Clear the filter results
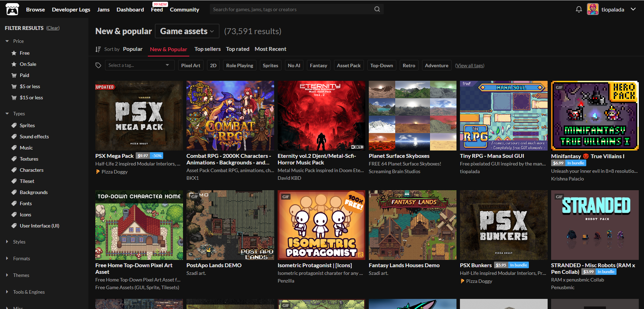Image resolution: width=644 pixels, height=309 pixels. pos(53,28)
